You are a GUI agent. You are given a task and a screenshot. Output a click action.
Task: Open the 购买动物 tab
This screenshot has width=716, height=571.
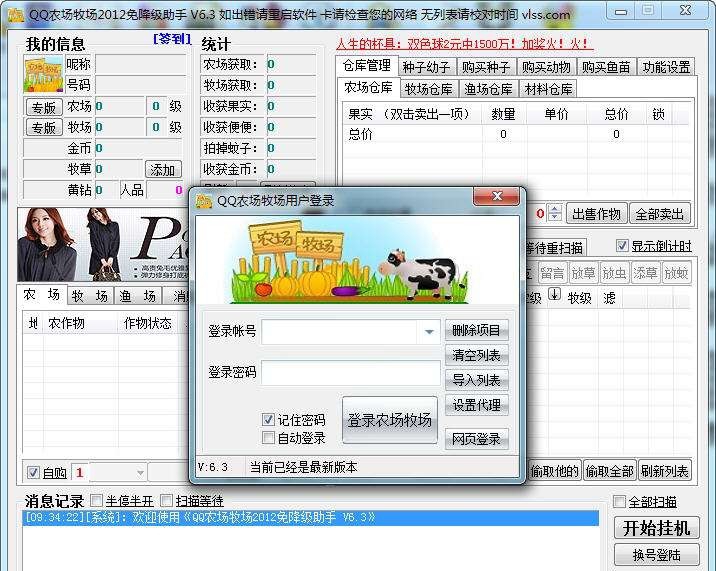coord(546,67)
